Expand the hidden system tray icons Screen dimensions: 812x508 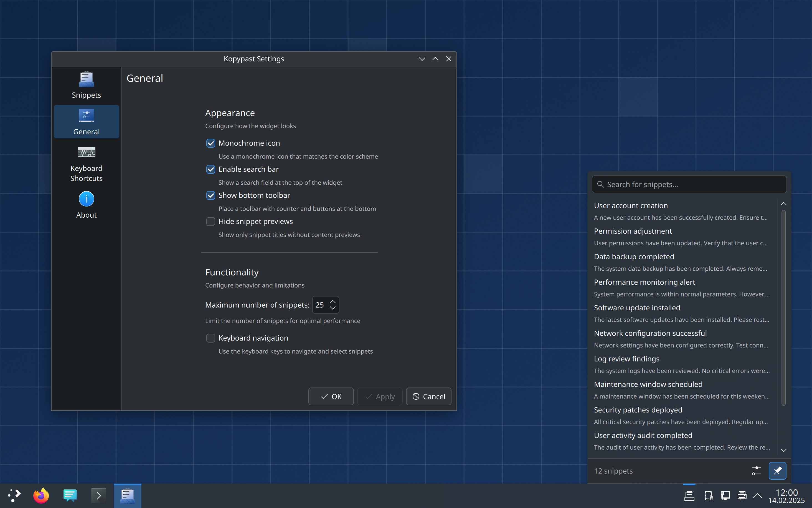pos(758,496)
